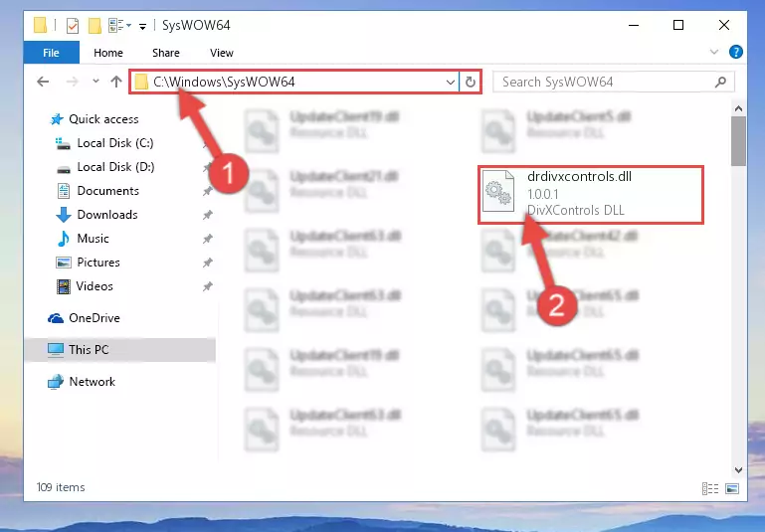Image resolution: width=765 pixels, height=532 pixels.
Task: Go back to previous folder
Action: point(43,82)
